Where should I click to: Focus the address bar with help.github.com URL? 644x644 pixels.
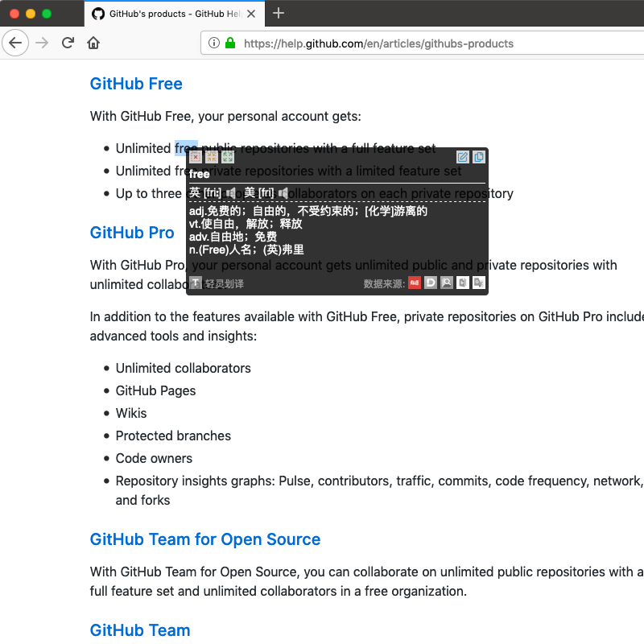(x=422, y=43)
